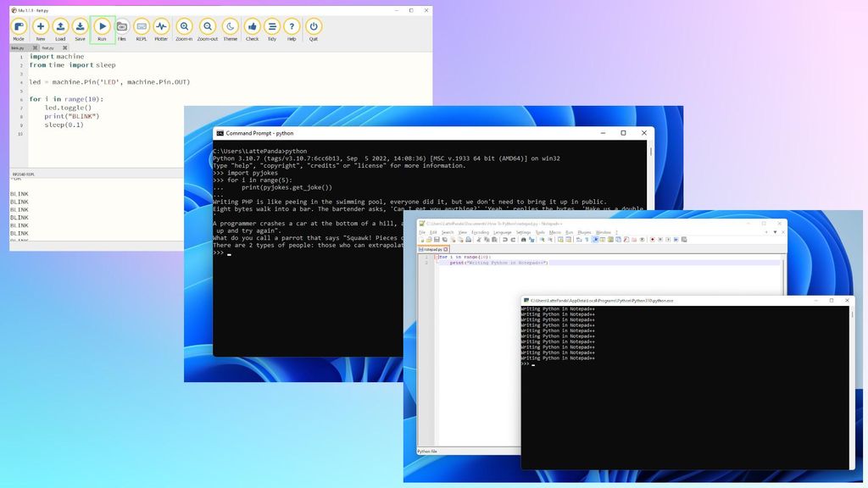Zoom out in the Mu editor
Viewport: 868px width, 488px height.
coord(206,27)
